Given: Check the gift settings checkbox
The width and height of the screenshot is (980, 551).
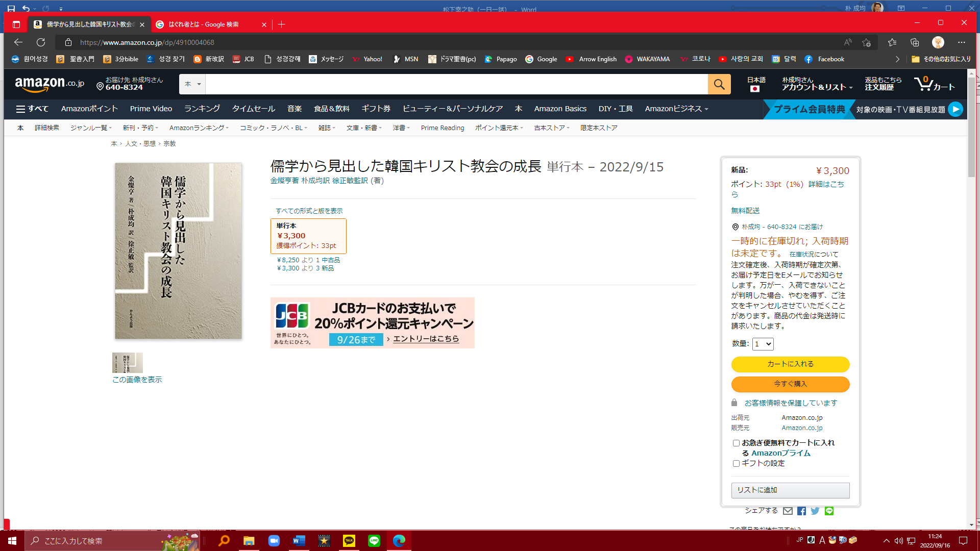Looking at the screenshot, I should click(x=736, y=463).
